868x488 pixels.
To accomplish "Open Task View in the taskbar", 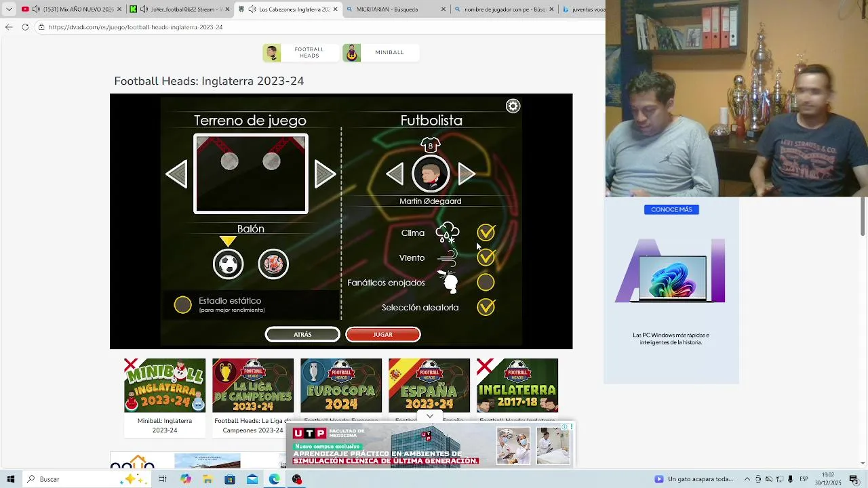I will coord(163,479).
